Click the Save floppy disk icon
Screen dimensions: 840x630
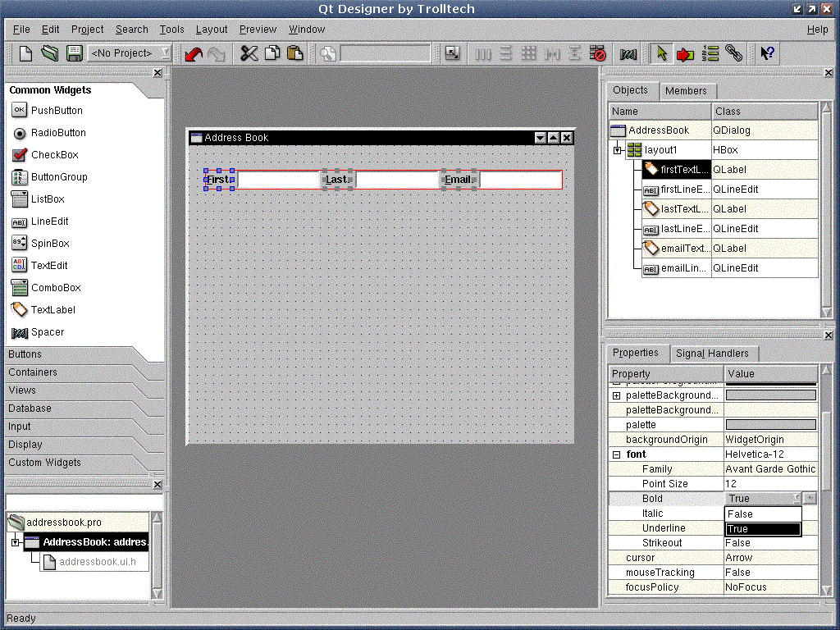coord(74,53)
